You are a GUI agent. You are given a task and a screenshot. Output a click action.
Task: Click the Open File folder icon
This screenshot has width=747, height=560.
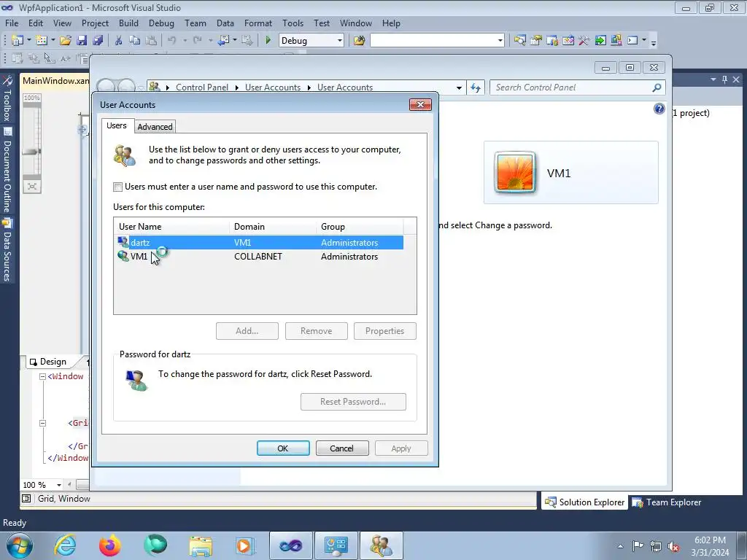point(66,41)
